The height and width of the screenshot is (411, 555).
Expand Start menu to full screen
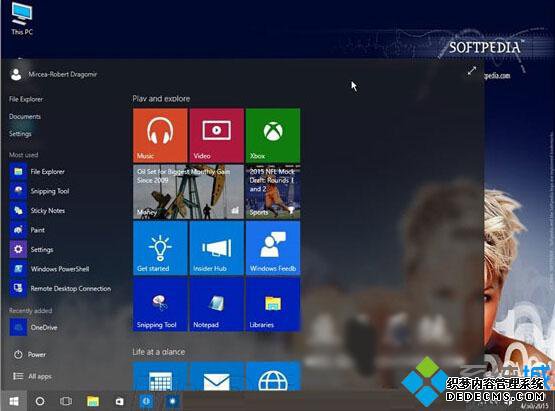472,70
